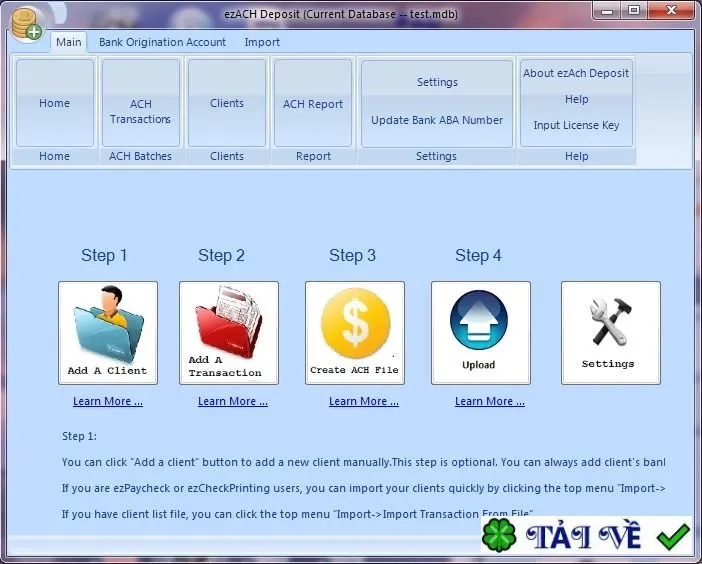The width and height of the screenshot is (702, 564).
Task: Click the Step 3 heading text
Action: pyautogui.click(x=352, y=256)
